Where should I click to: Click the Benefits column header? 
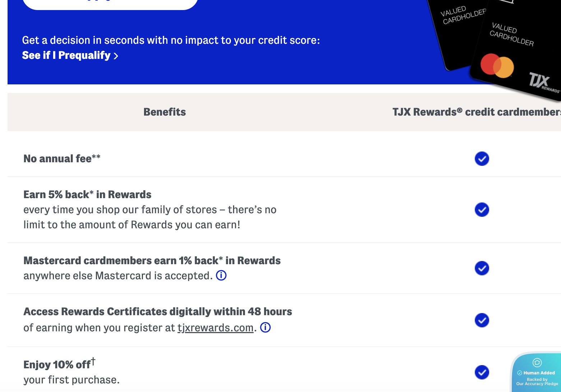click(x=164, y=112)
